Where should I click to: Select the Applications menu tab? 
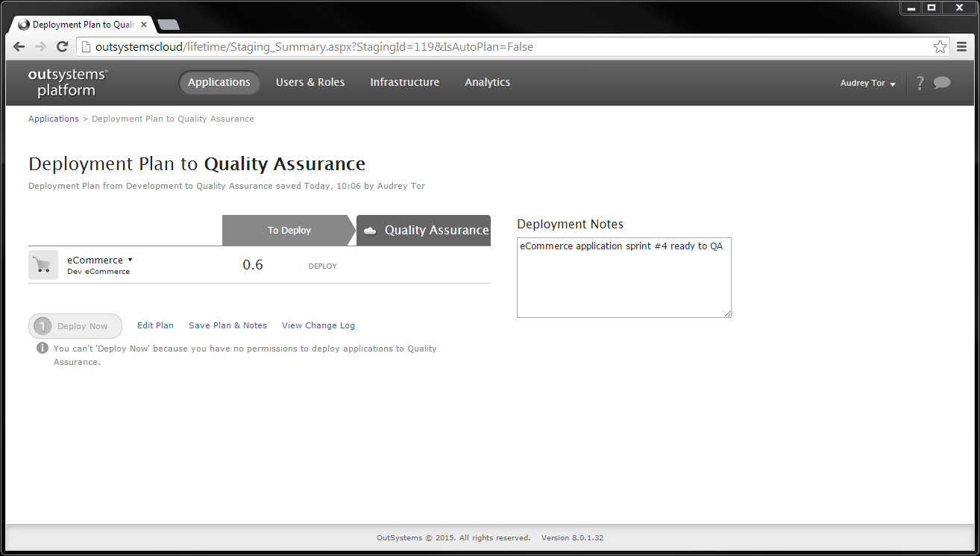[219, 82]
